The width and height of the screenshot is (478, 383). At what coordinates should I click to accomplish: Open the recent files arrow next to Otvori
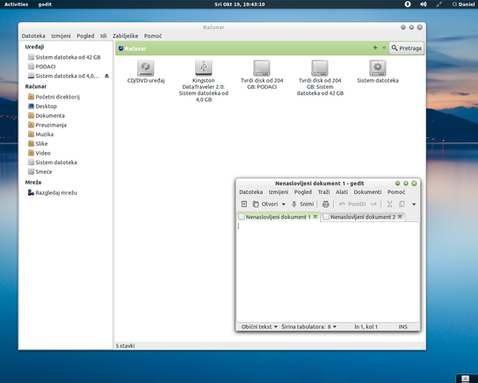(x=284, y=204)
